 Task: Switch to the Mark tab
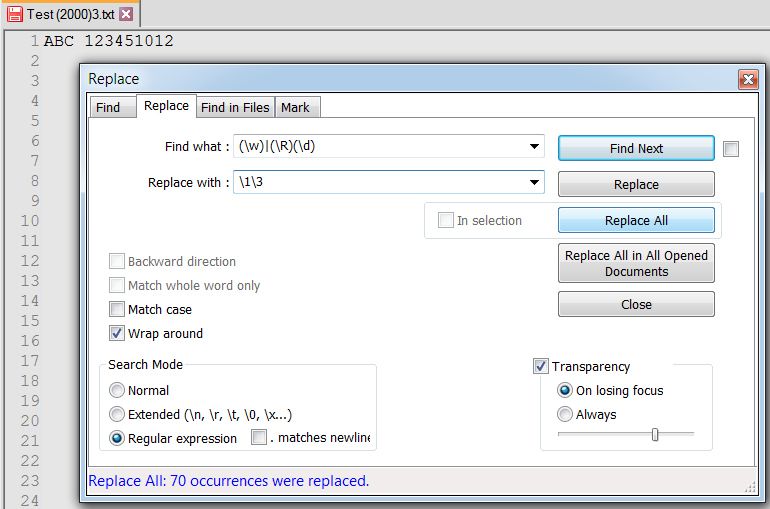pos(295,107)
